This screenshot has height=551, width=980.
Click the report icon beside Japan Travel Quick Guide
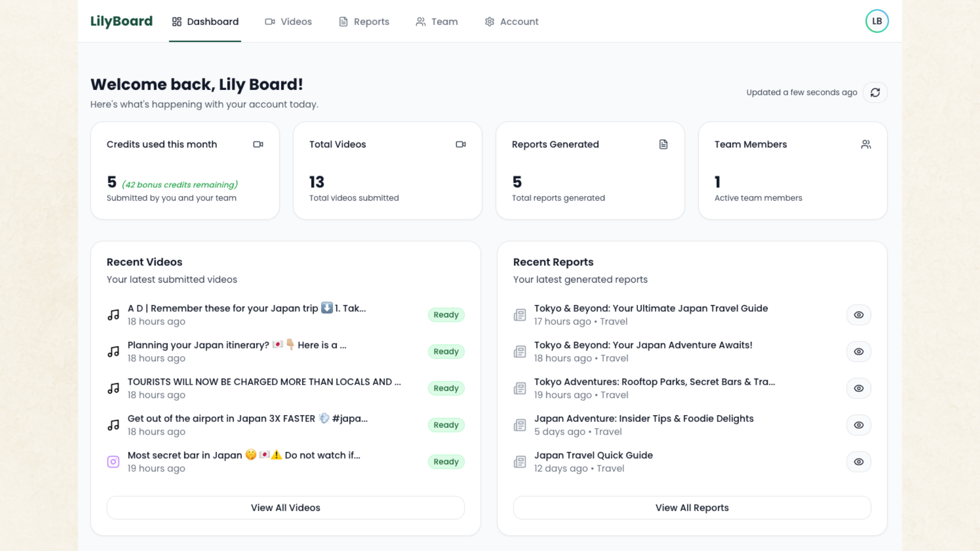point(520,462)
